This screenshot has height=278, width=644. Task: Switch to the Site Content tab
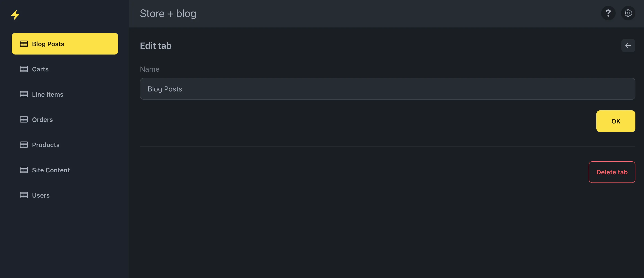point(51,170)
